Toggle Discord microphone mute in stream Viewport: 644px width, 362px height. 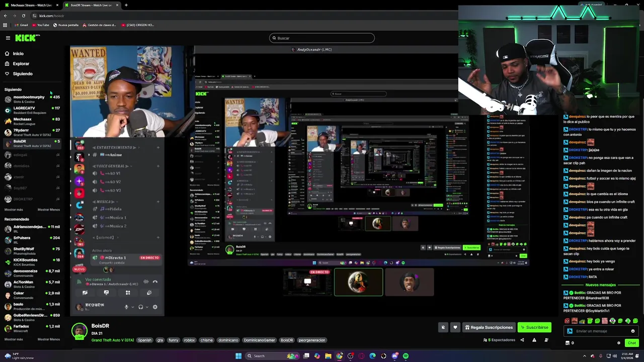coord(126,307)
